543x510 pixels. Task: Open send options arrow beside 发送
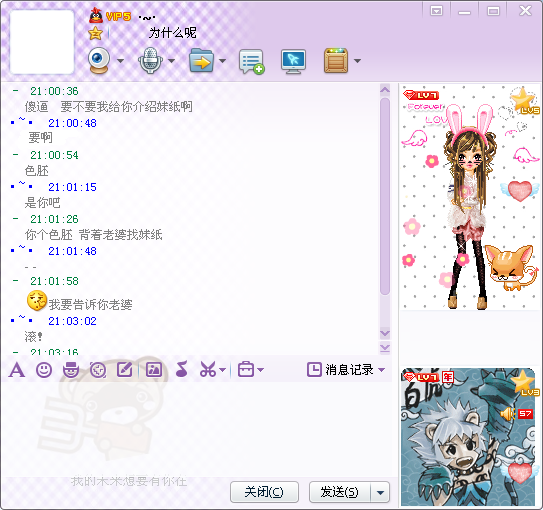[x=380, y=492]
